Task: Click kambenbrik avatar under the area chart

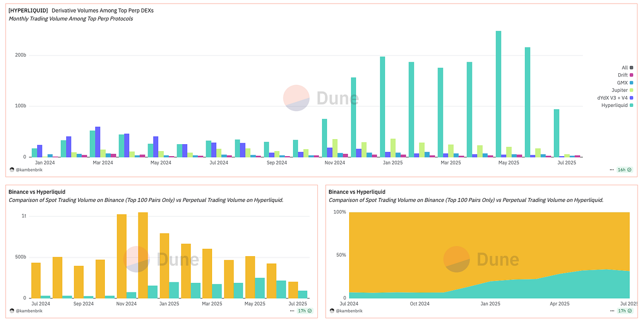Action: [332, 311]
